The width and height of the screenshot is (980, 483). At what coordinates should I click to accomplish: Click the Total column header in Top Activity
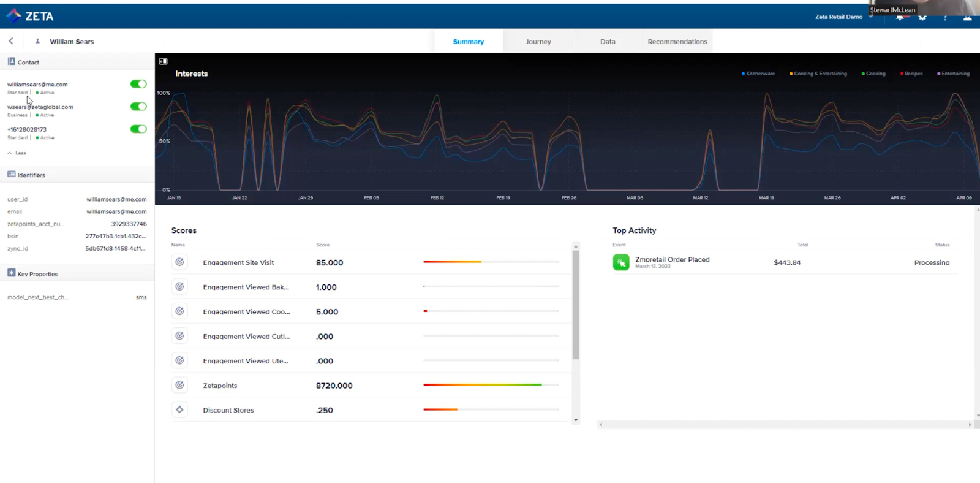(802, 245)
